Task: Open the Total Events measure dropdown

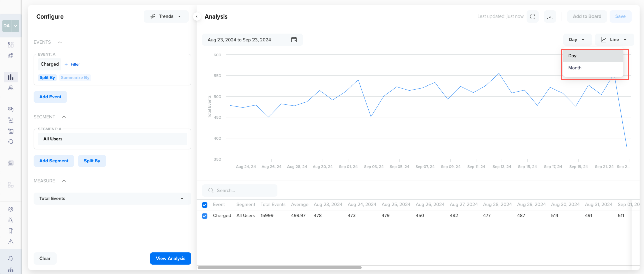Action: (x=112, y=198)
